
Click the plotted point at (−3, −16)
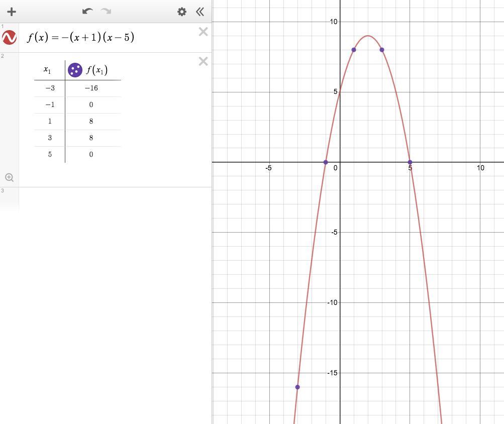point(297,387)
